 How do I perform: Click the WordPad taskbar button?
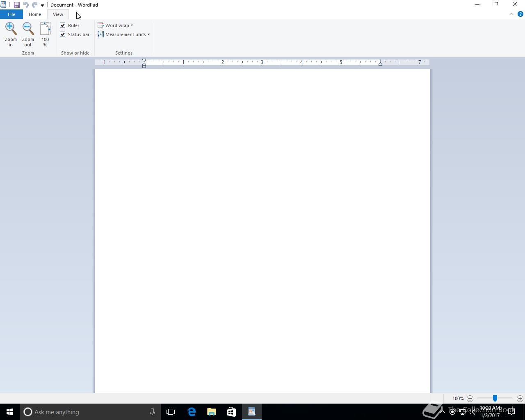tap(251, 412)
